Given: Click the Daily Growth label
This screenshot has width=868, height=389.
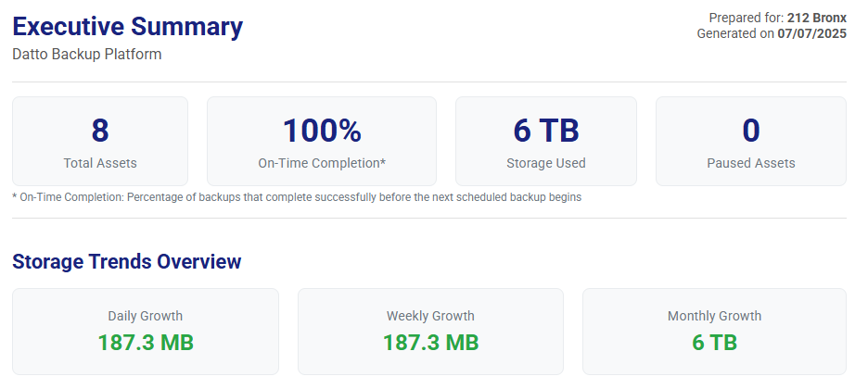Looking at the screenshot, I should pos(146,316).
